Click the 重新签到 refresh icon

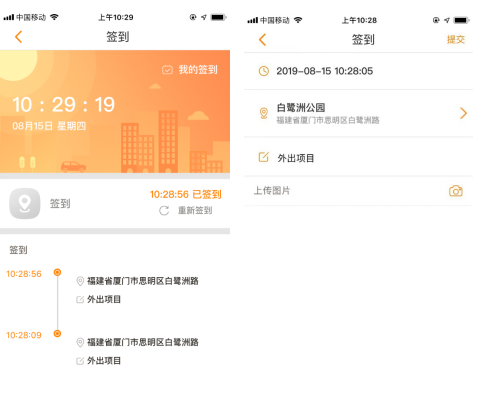pyautogui.click(x=164, y=211)
